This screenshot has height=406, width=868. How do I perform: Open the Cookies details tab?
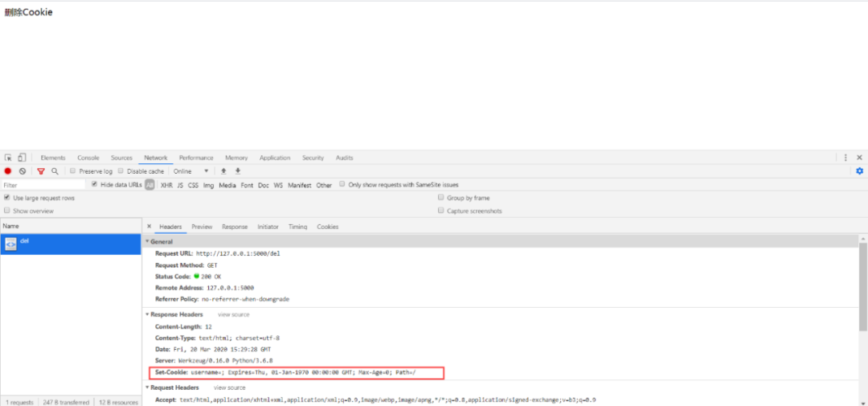[x=328, y=227]
